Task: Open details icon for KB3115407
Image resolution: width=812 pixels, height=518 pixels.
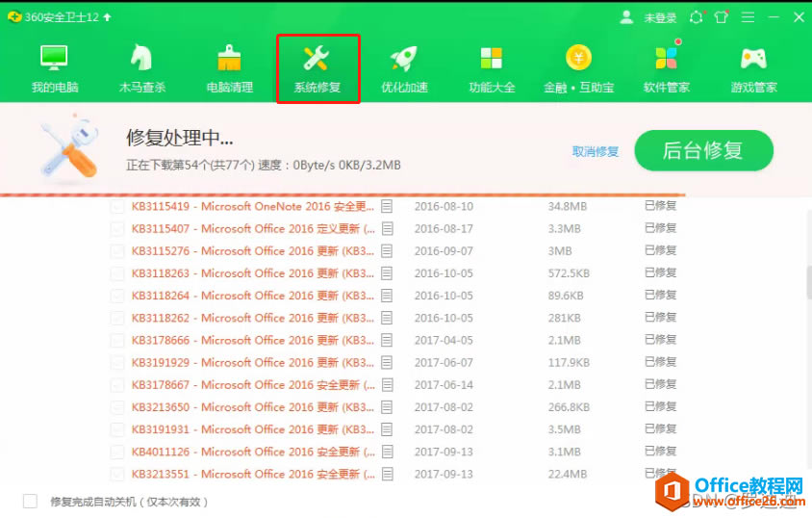Action: [387, 229]
